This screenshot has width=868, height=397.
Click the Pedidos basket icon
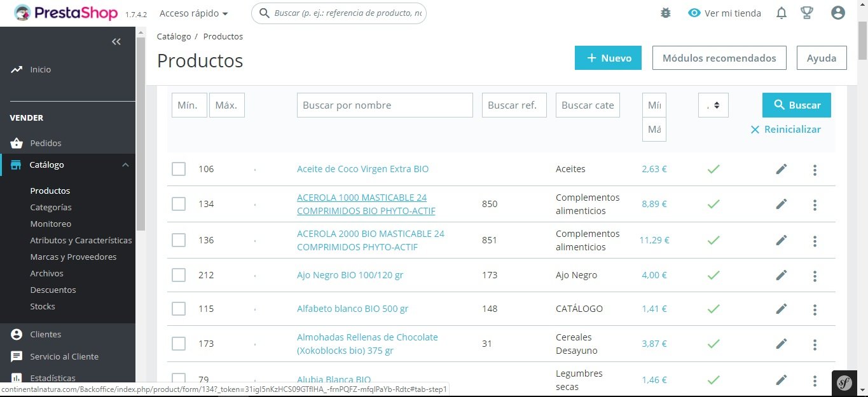[17, 143]
